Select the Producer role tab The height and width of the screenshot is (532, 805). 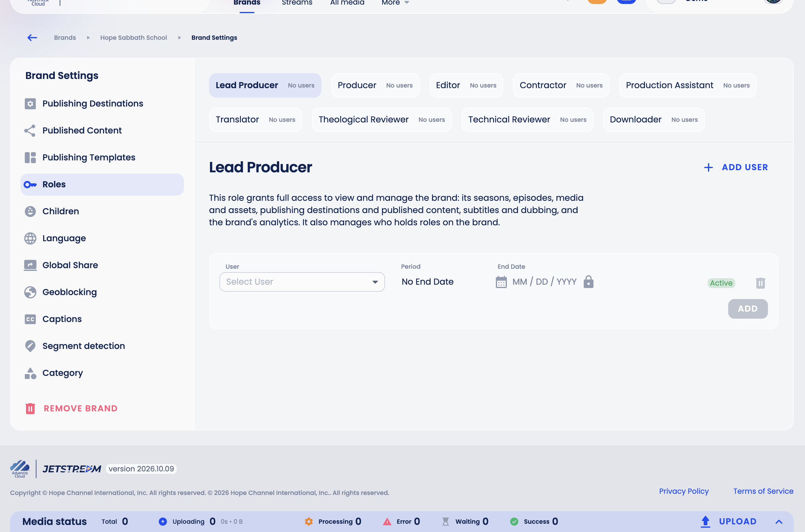tap(375, 85)
